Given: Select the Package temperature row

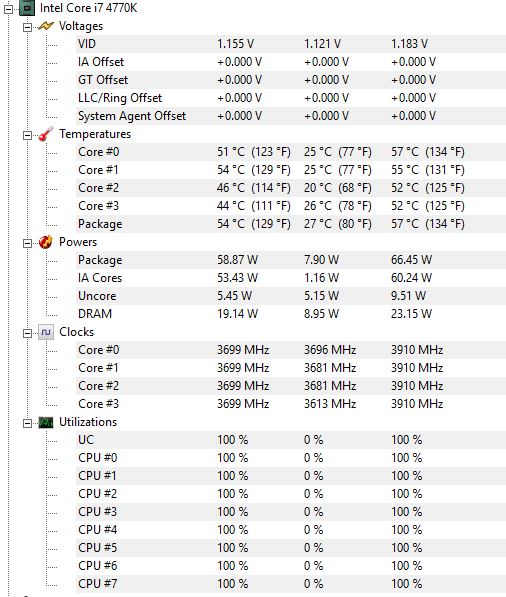Looking at the screenshot, I should click(x=291, y=224).
